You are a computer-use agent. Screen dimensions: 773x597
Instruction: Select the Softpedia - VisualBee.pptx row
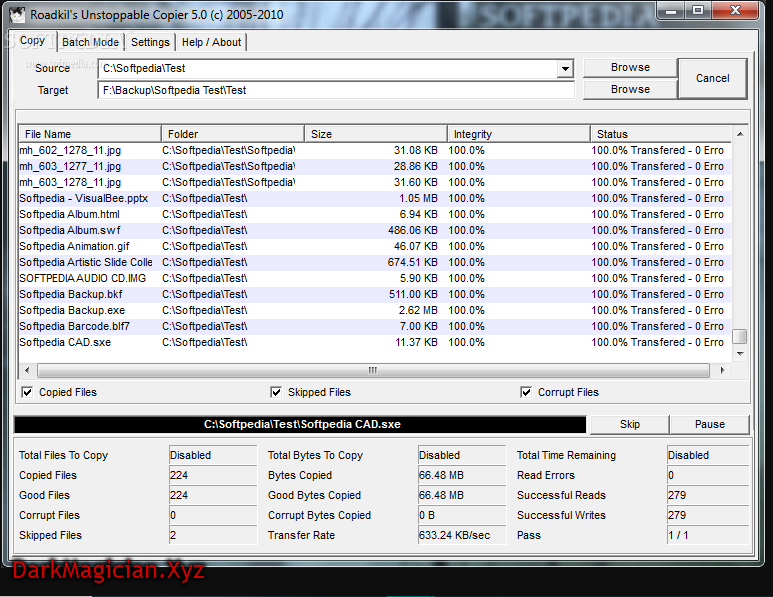pyautogui.click(x=375, y=199)
